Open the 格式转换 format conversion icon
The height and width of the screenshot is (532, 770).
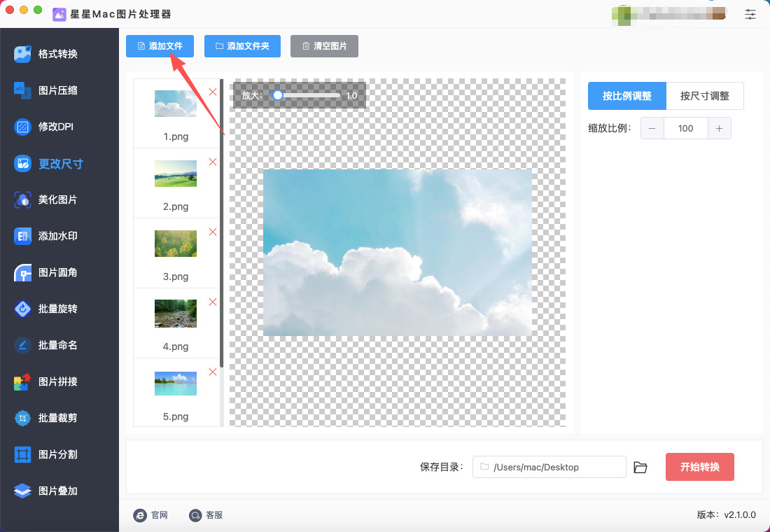[x=22, y=54]
